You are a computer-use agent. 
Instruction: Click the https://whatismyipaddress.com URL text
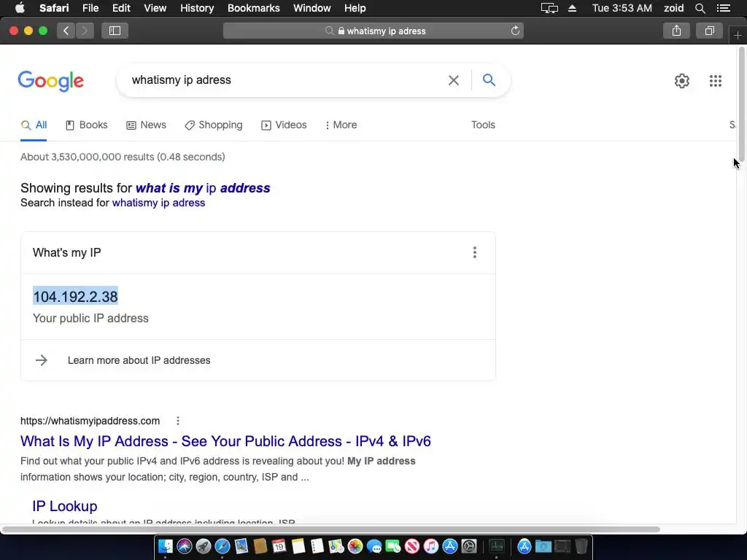click(90, 421)
